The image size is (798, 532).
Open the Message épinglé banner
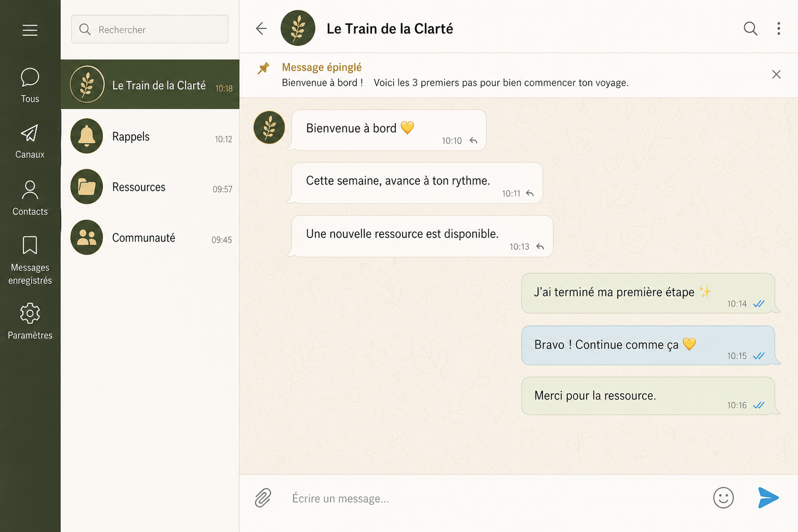pos(519,75)
